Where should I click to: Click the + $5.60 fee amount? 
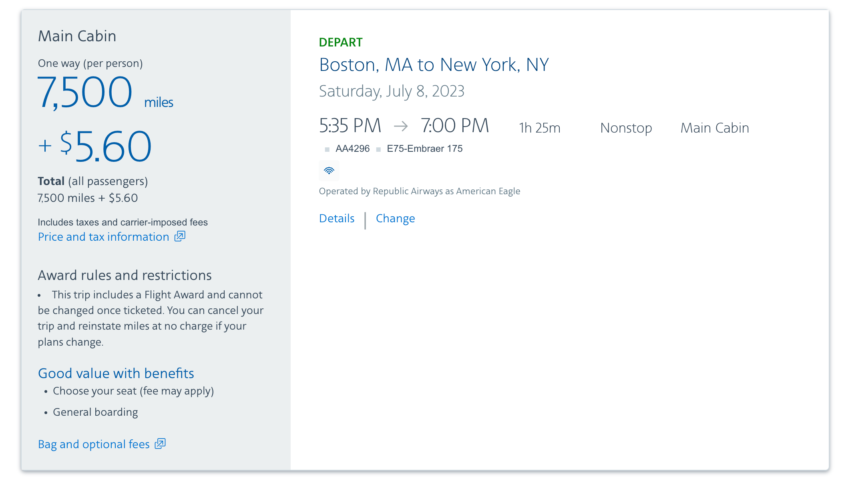(95, 147)
